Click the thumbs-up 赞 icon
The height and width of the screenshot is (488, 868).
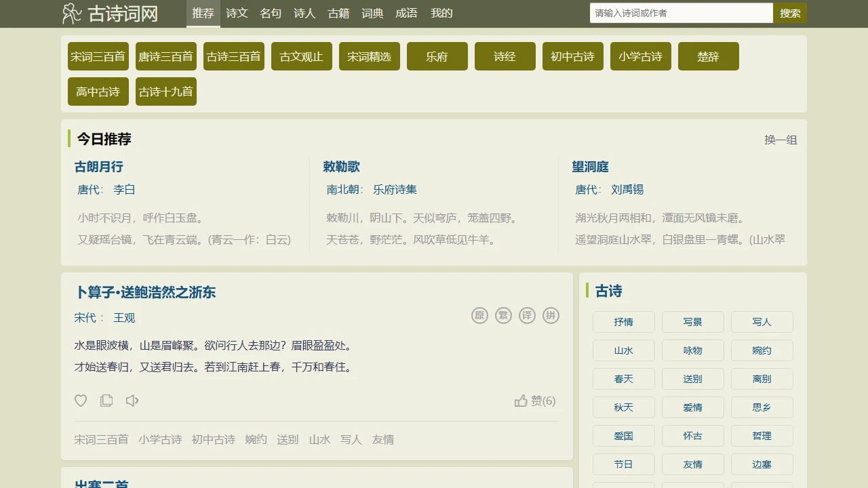tap(521, 401)
